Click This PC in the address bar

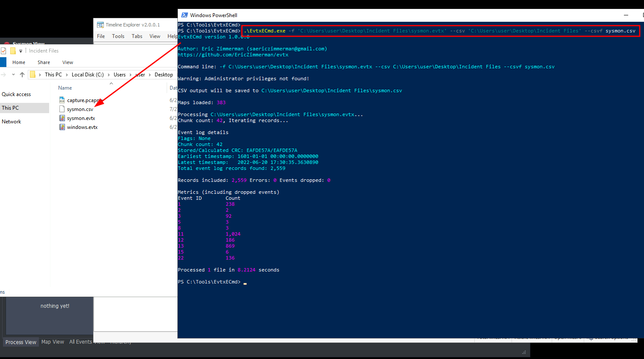point(53,75)
